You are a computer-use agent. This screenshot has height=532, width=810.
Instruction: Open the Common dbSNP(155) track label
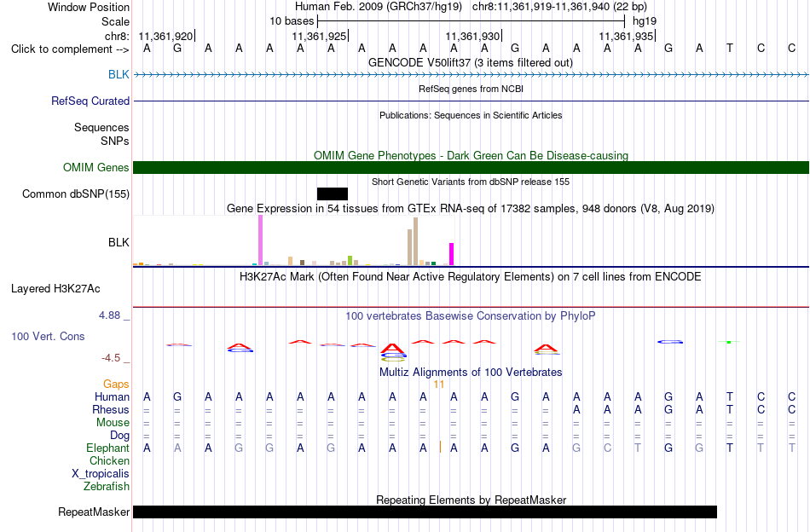pos(76,194)
